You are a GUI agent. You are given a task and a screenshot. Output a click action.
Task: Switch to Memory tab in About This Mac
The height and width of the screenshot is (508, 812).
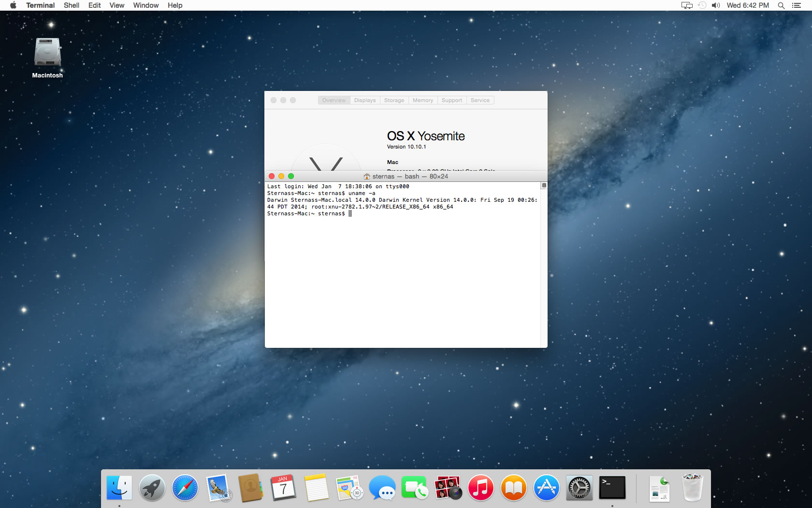[x=423, y=100]
